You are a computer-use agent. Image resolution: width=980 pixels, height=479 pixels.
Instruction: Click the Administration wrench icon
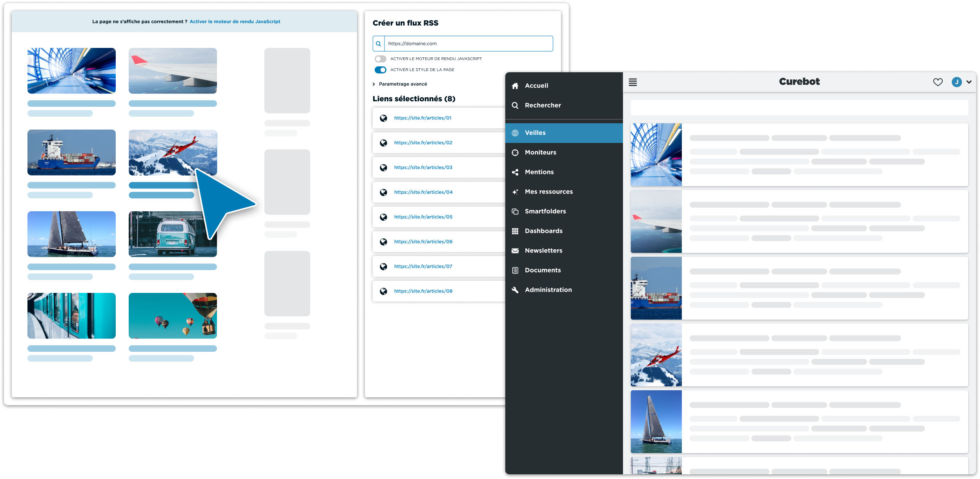tap(515, 290)
